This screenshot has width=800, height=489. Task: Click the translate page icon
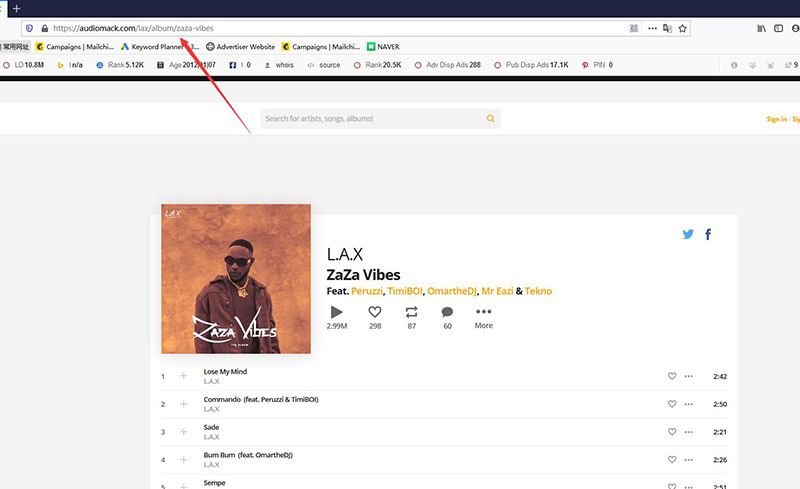[x=667, y=29]
